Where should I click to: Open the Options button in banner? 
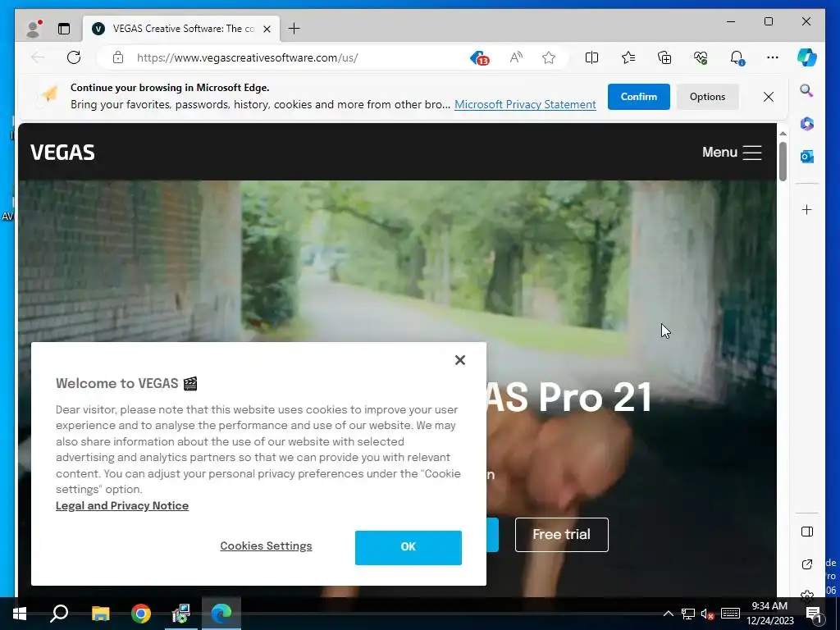pyautogui.click(x=707, y=97)
